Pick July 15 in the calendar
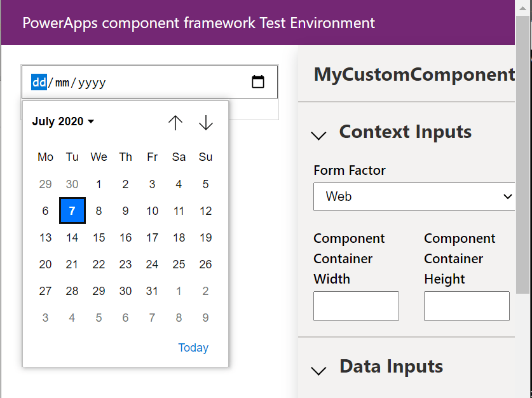This screenshot has height=398, width=532. 99,238
